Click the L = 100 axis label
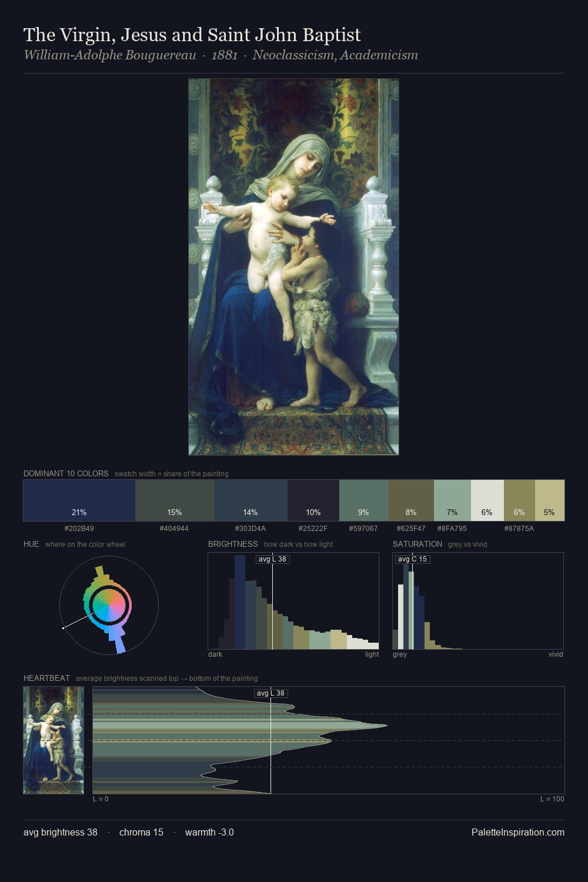This screenshot has height=882, width=588. click(x=552, y=799)
